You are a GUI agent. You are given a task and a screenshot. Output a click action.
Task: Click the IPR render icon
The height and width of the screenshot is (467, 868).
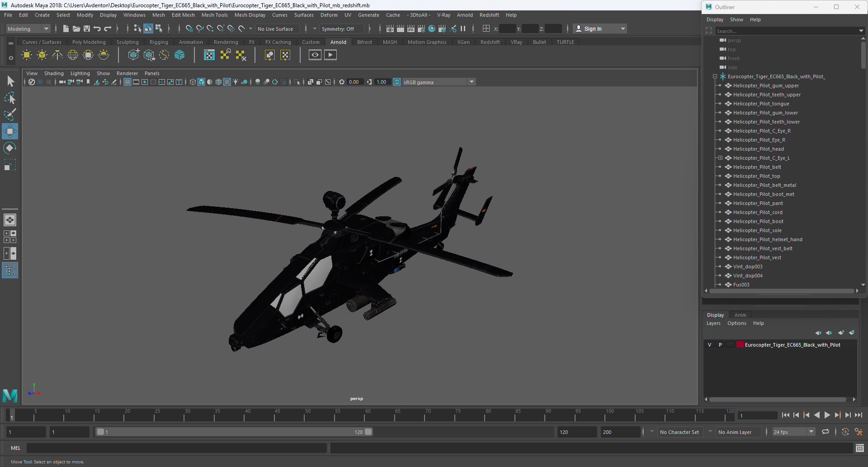click(x=411, y=29)
